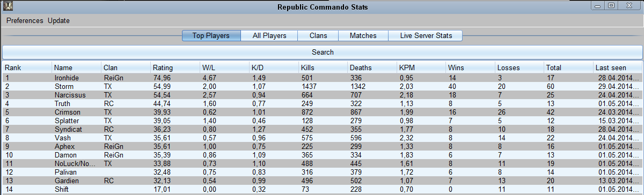Select the Top Players tab
This screenshot has height=195, width=644.
click(211, 36)
